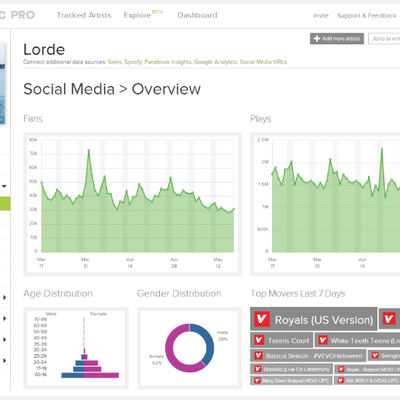Click the Vevo icon beside Royals (US Version)
Screen dimensions: 400x400
(x=262, y=319)
